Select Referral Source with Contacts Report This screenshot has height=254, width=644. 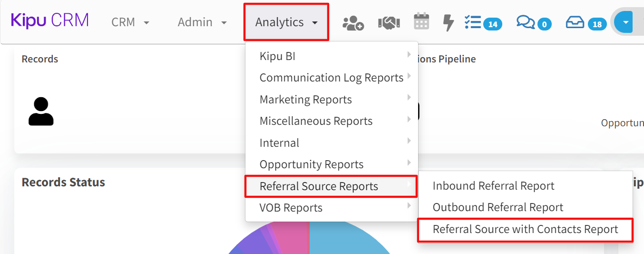tap(525, 229)
